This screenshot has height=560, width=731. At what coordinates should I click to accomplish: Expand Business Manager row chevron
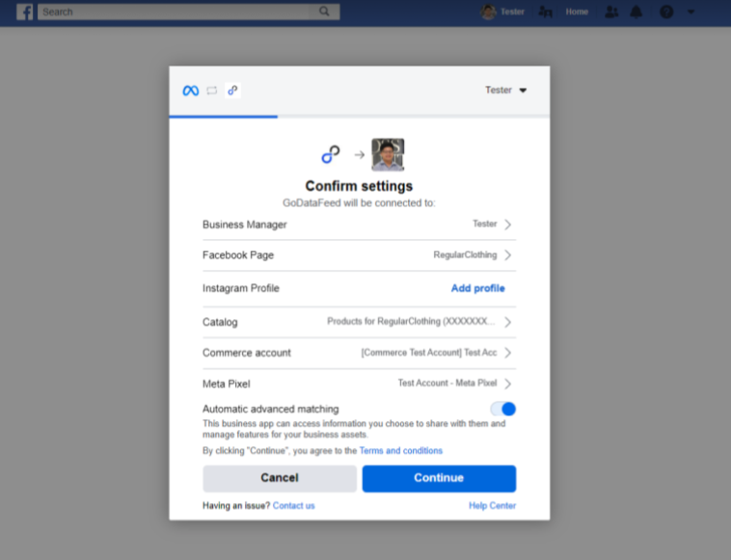pyautogui.click(x=507, y=225)
